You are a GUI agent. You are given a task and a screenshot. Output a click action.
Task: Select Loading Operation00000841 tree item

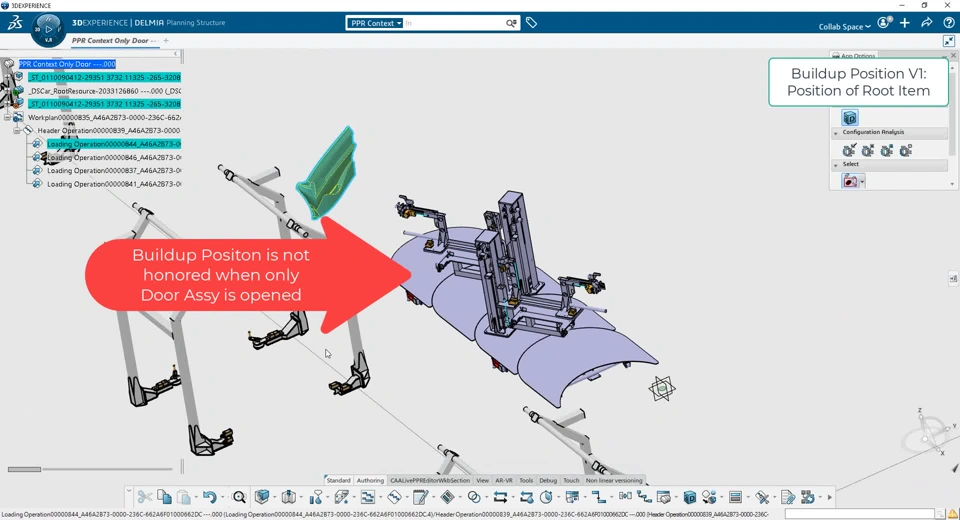(114, 184)
